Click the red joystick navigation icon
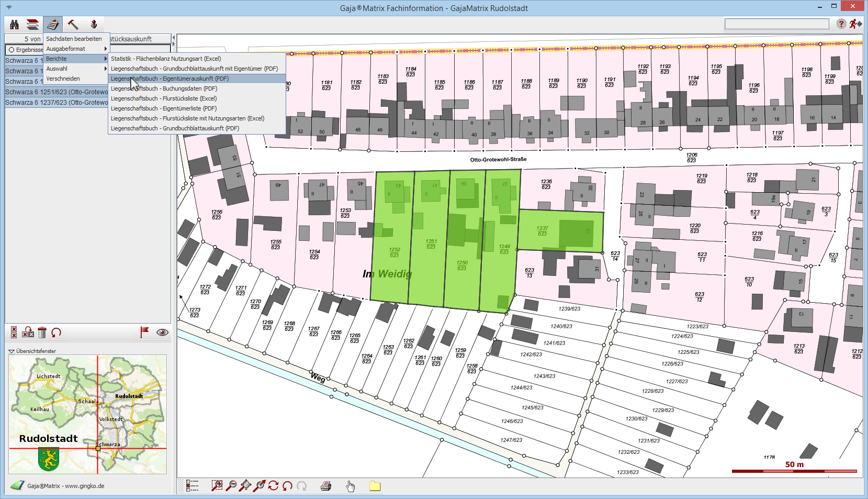 (94, 25)
